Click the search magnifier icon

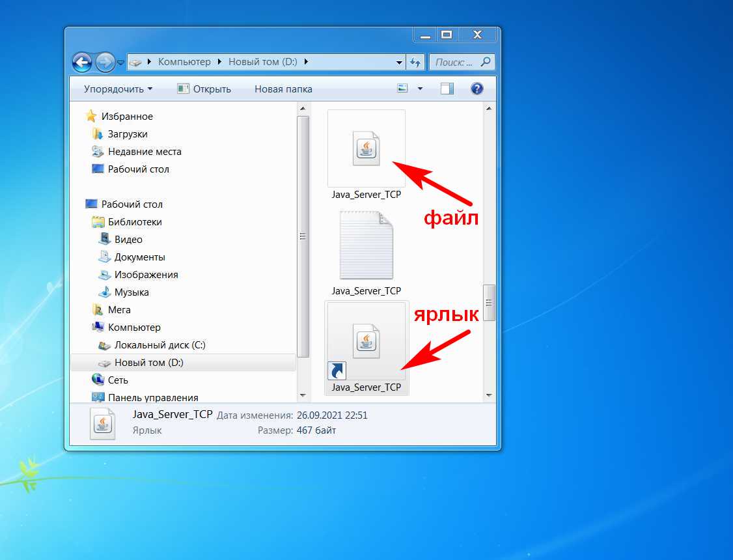point(486,63)
